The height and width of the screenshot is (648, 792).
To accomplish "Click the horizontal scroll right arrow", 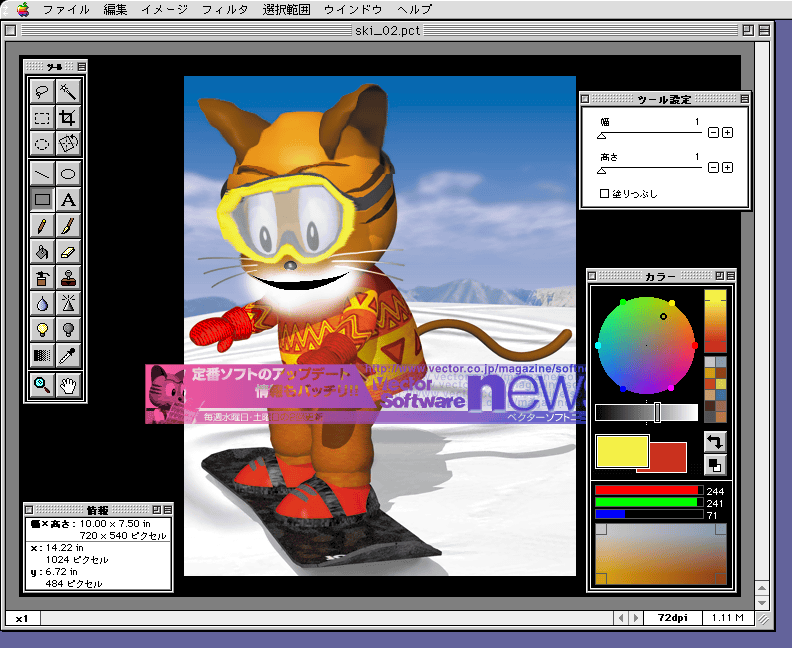I will pos(636,618).
